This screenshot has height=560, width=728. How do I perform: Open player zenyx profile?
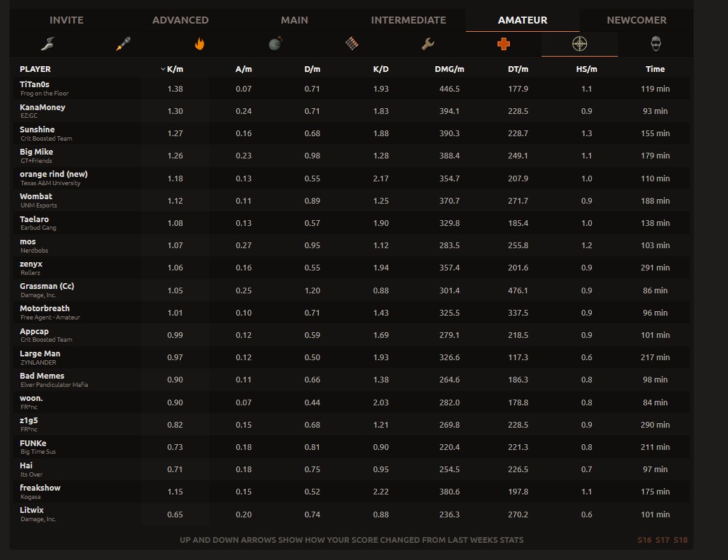pyautogui.click(x=31, y=263)
